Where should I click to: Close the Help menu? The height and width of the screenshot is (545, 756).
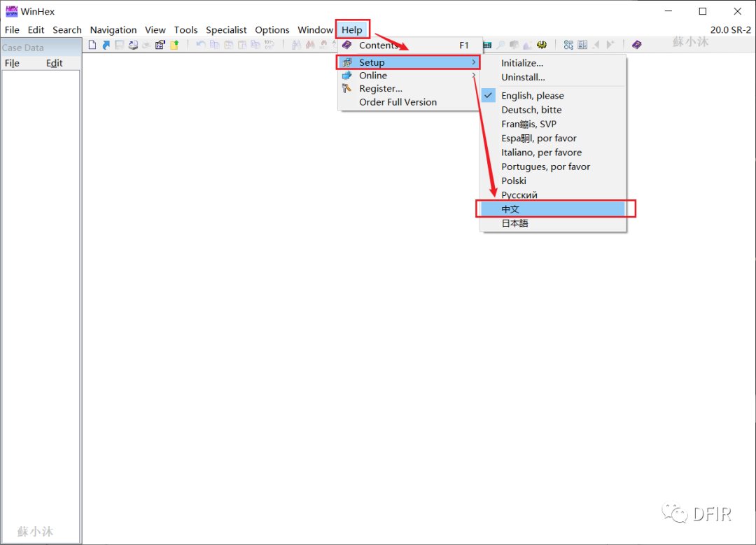[x=352, y=30]
